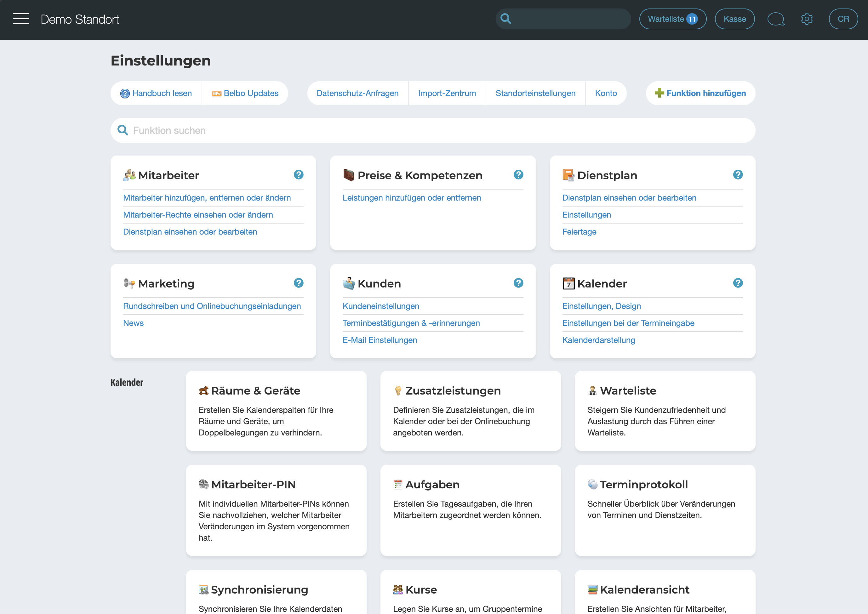Open the Räume & Geräte function card

276,411
